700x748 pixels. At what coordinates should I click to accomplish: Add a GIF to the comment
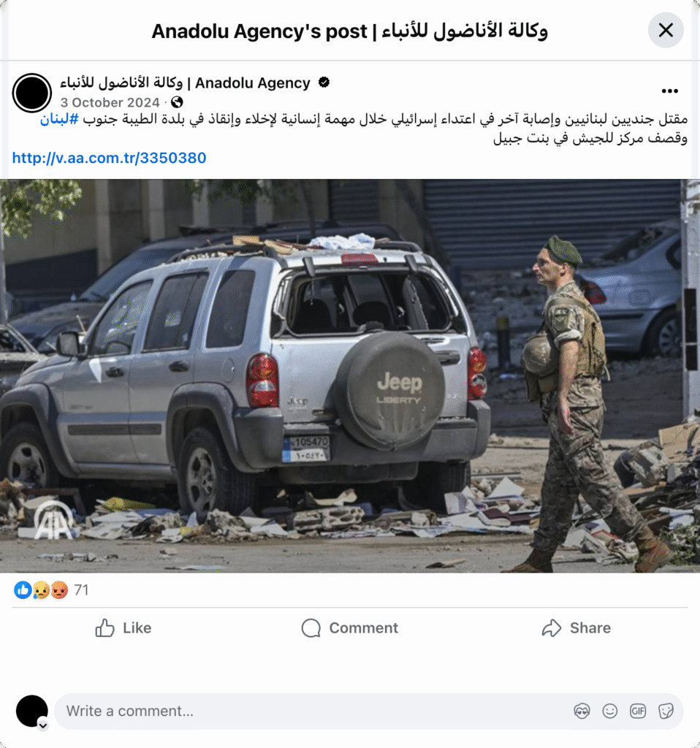click(638, 711)
